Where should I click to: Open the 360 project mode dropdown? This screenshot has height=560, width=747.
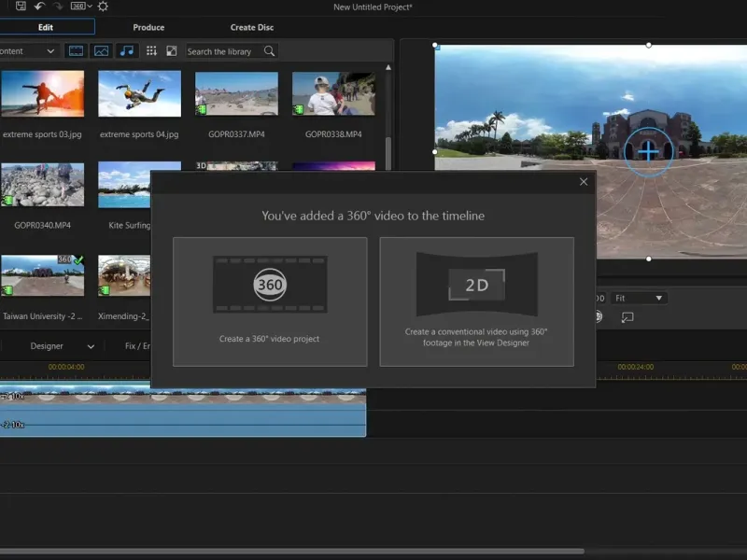82,7
